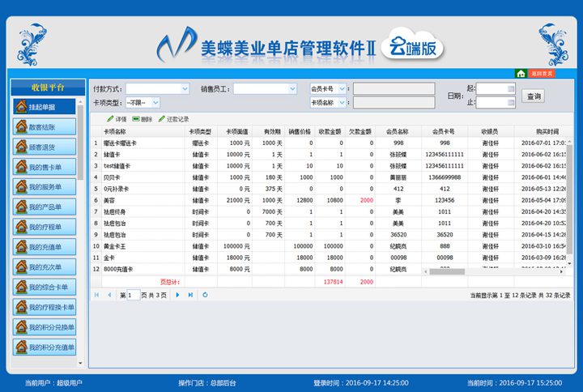583x392 pixels.
Task: Sort by the 欠款金额 column header
Action: [x=360, y=131]
